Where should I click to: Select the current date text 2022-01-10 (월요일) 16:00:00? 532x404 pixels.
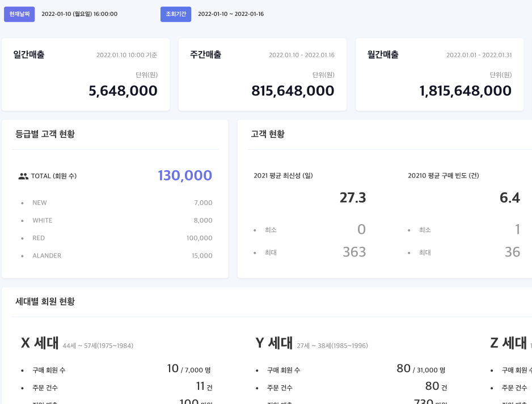click(79, 14)
